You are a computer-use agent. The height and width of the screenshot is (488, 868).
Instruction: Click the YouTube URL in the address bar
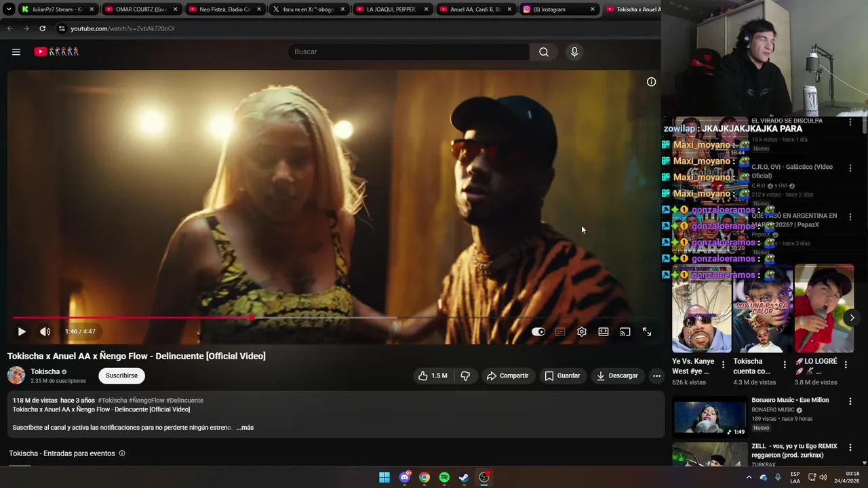tap(123, 28)
